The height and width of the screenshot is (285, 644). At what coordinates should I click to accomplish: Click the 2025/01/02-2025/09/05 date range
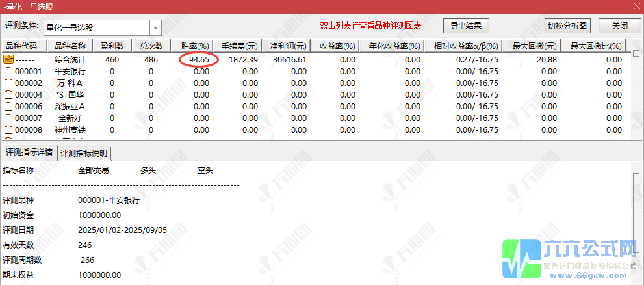pos(122,230)
